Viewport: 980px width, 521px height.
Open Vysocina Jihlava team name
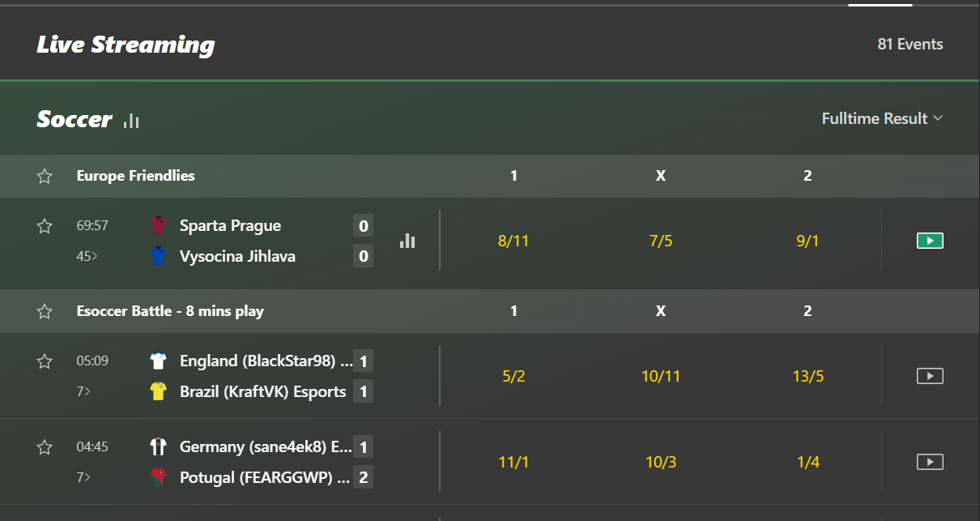[237, 257]
